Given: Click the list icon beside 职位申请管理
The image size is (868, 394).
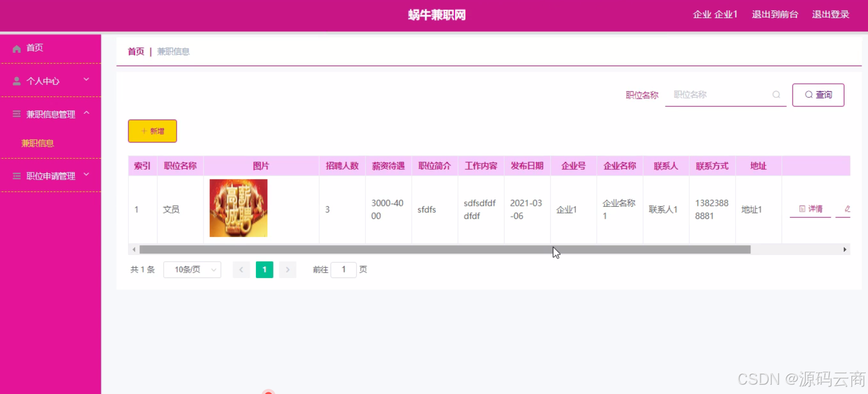Looking at the screenshot, I should click(16, 176).
